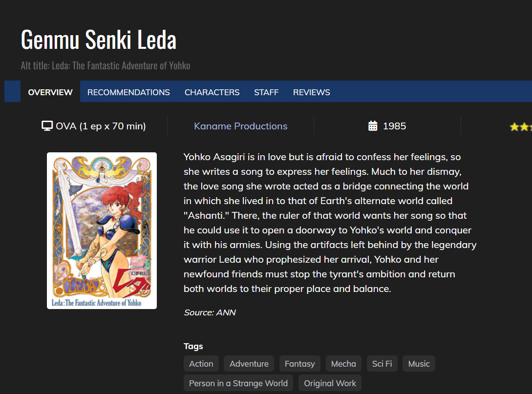Click the 1985 release year

(394, 126)
